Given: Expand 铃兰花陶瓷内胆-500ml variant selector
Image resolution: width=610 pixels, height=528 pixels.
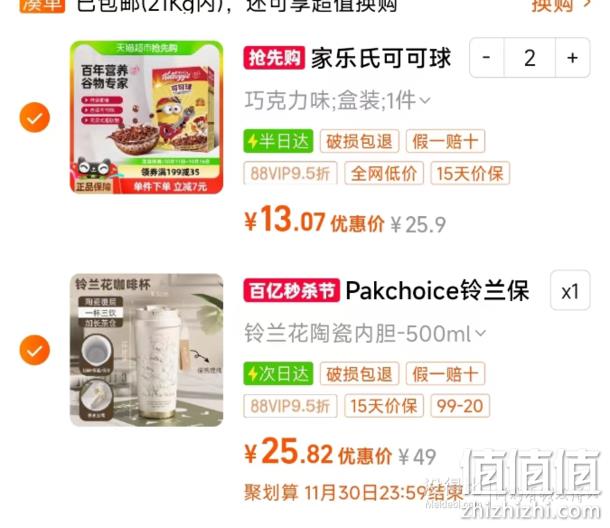Looking at the screenshot, I should tap(365, 333).
